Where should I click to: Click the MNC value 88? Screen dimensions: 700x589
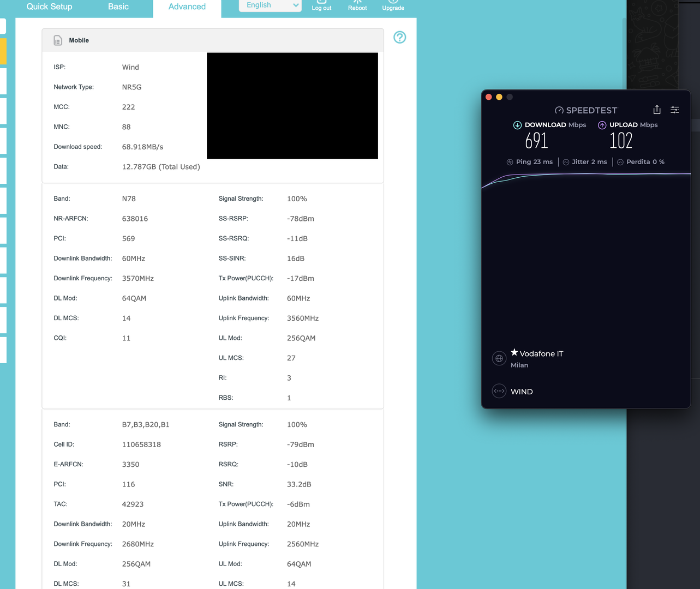pyautogui.click(x=126, y=127)
